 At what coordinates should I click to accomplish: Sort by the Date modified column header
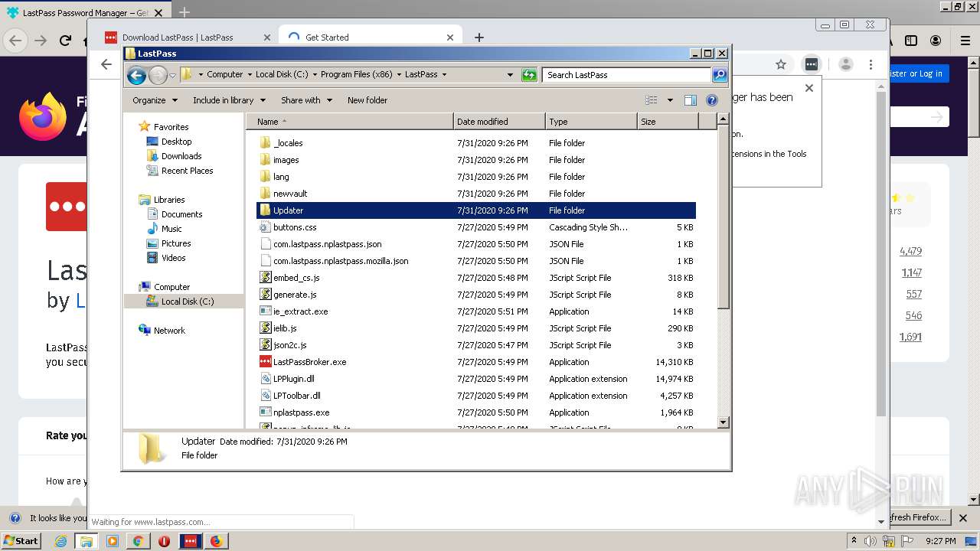499,122
